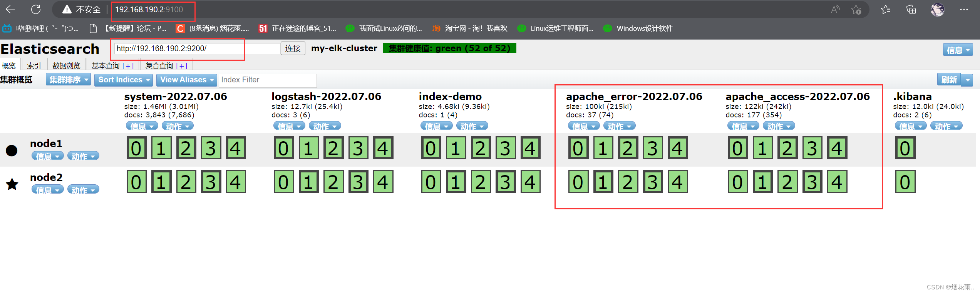Open 信息 dropdown for system-2022.07.06
The width and height of the screenshot is (980, 294).
pos(142,126)
